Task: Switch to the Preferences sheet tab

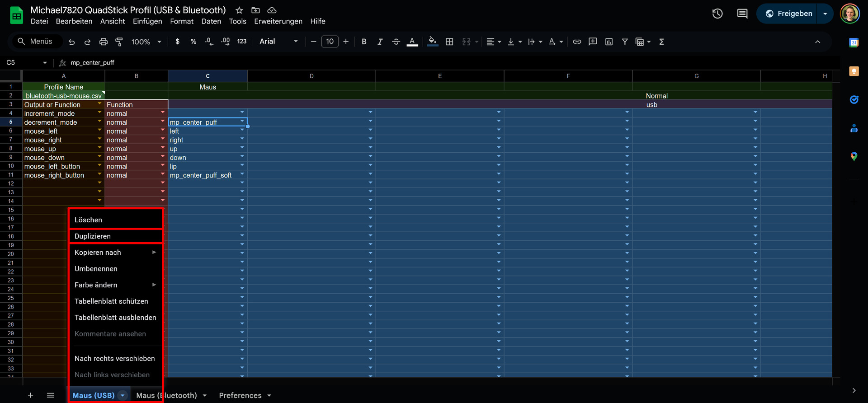Action: pyautogui.click(x=240, y=395)
